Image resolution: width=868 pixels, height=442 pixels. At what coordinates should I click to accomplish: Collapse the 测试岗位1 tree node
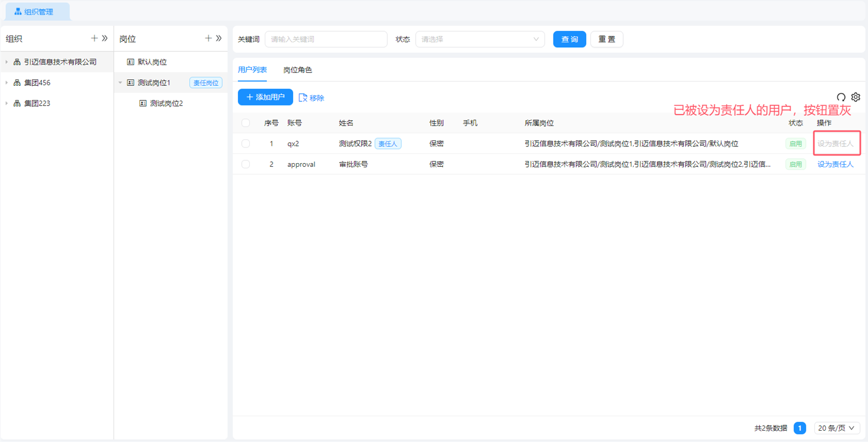(x=121, y=83)
